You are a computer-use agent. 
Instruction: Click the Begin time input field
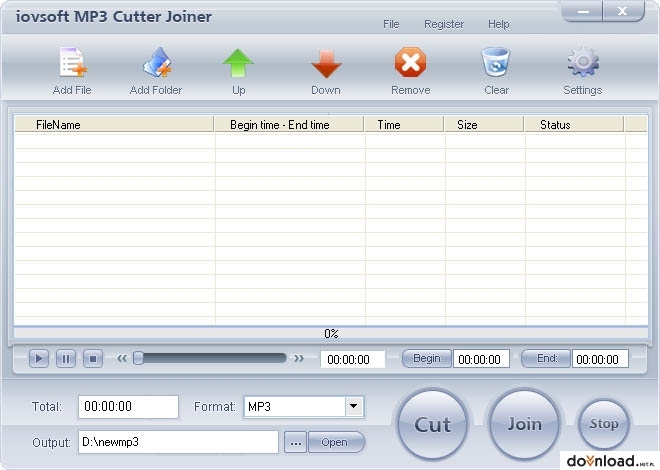(481, 359)
